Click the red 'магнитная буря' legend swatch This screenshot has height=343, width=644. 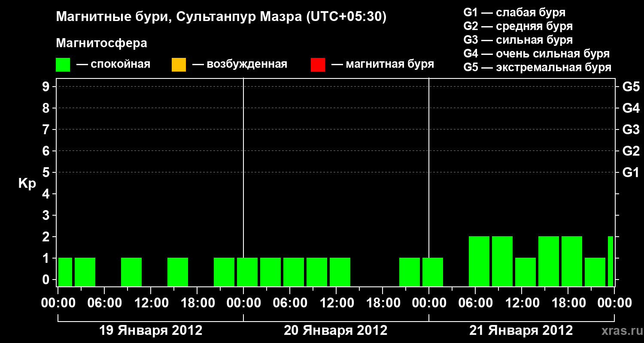(x=318, y=65)
